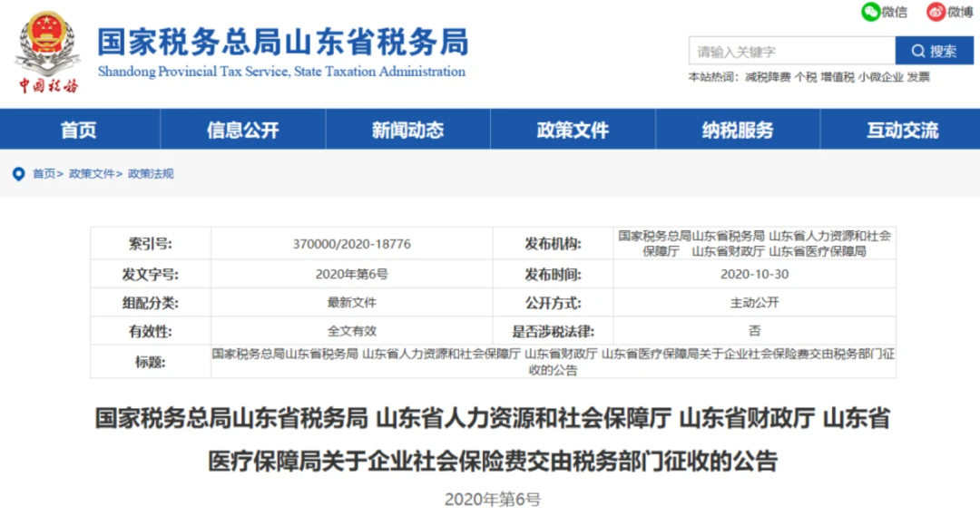Click the China Tax emblem logo

pos(47,51)
